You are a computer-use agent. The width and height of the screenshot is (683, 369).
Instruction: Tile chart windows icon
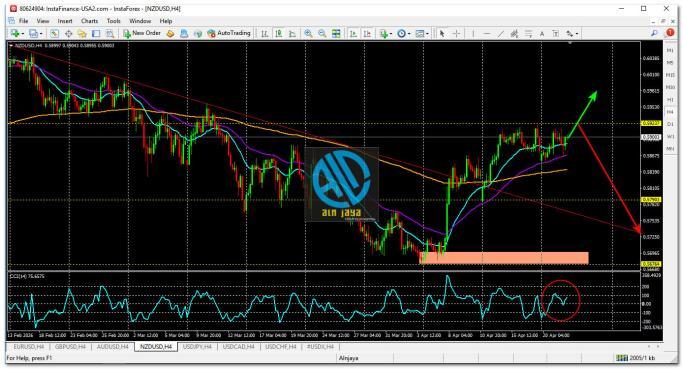(336, 34)
